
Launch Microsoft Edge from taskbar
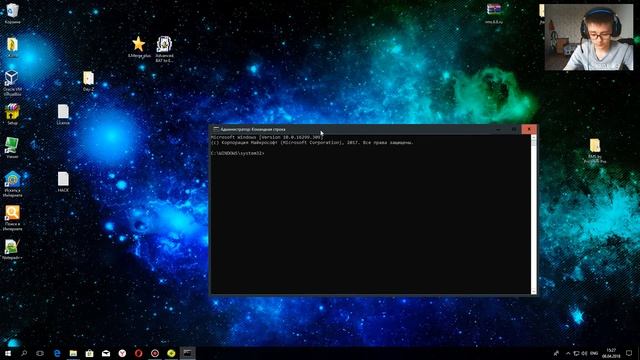click(57, 353)
